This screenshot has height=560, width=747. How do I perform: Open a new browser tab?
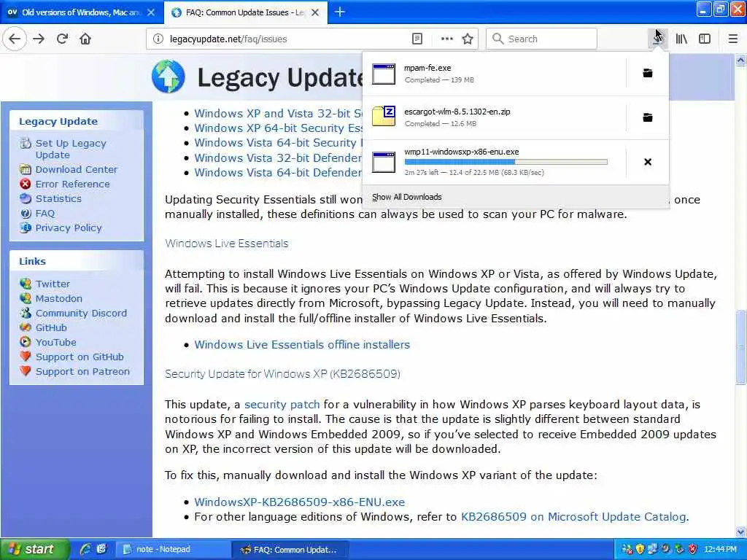[340, 12]
